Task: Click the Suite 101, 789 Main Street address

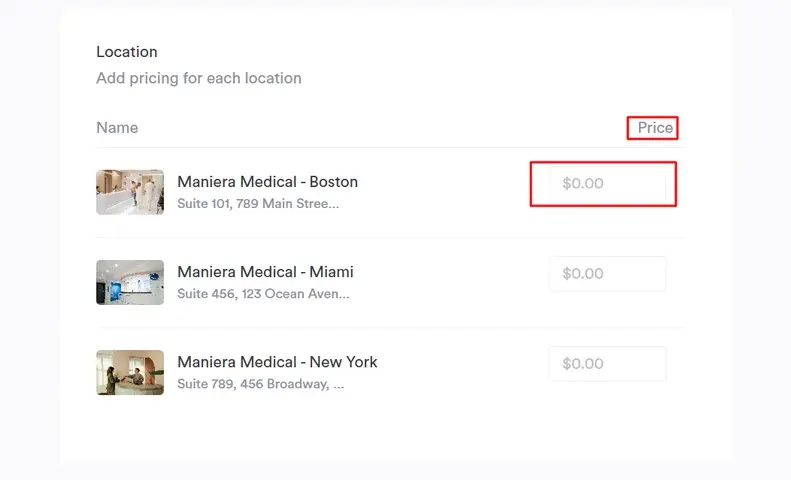Action: tap(258, 204)
